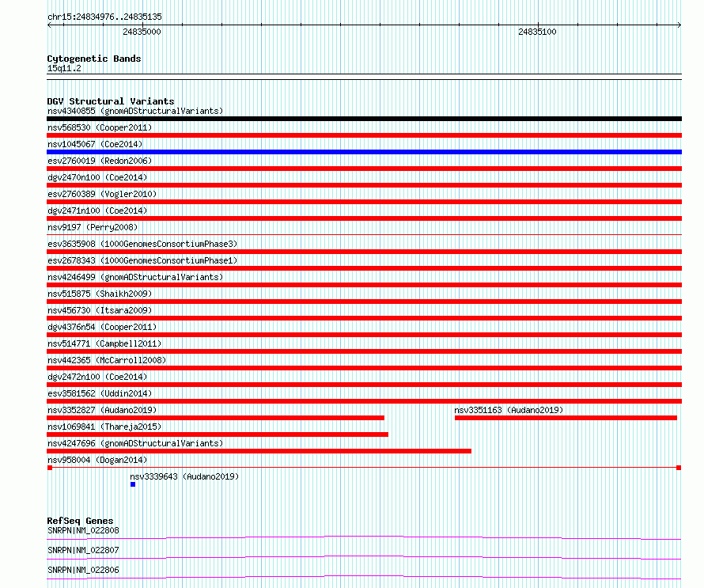704x588 pixels.
Task: Select the black nsv4340855 variant bar
Action: 364,119
